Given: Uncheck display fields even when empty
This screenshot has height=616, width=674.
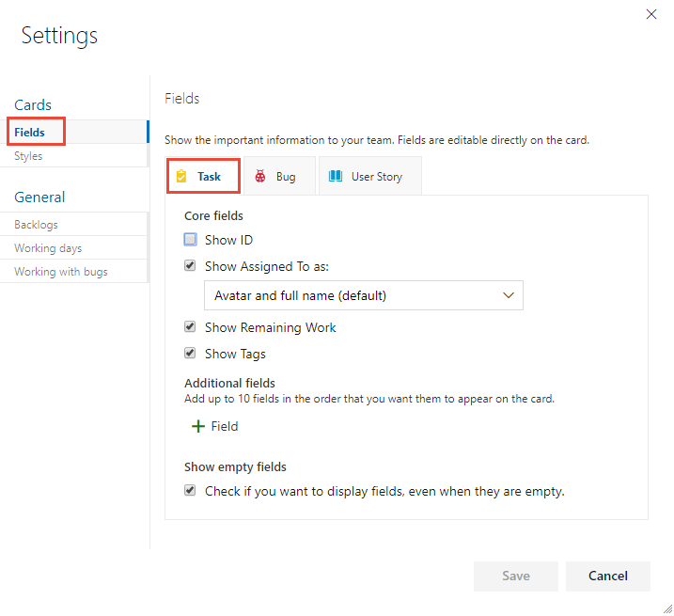Looking at the screenshot, I should [x=190, y=490].
